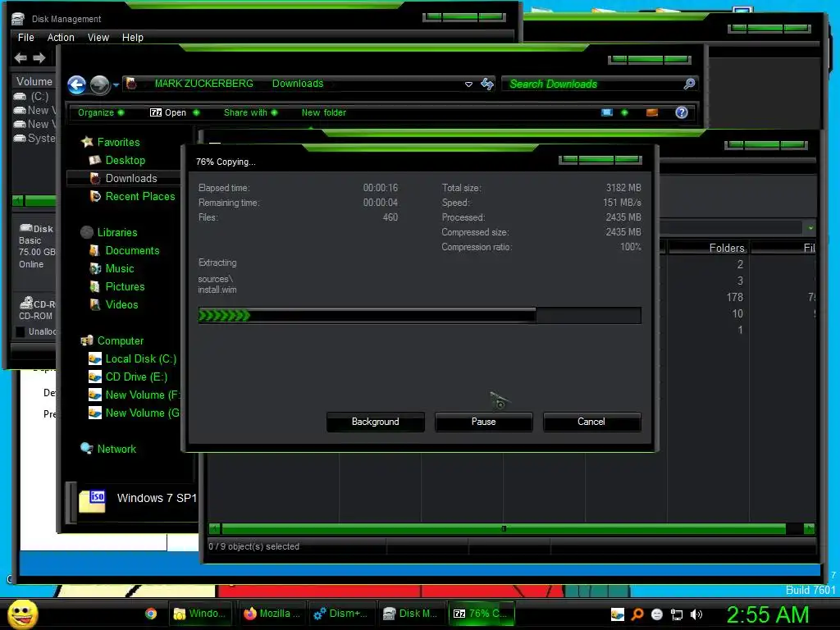
Task: Expand the view options dropdown dot
Action: coord(624,112)
